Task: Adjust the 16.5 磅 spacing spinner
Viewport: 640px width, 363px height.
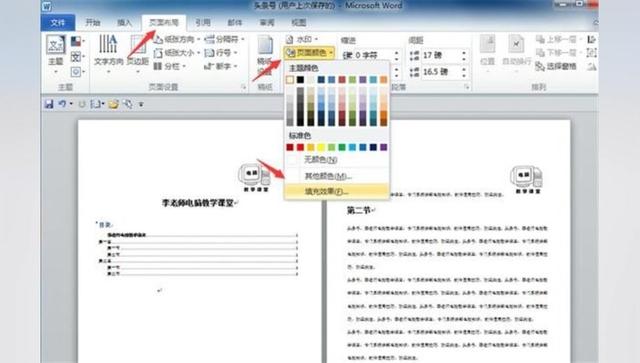Action: [x=464, y=72]
